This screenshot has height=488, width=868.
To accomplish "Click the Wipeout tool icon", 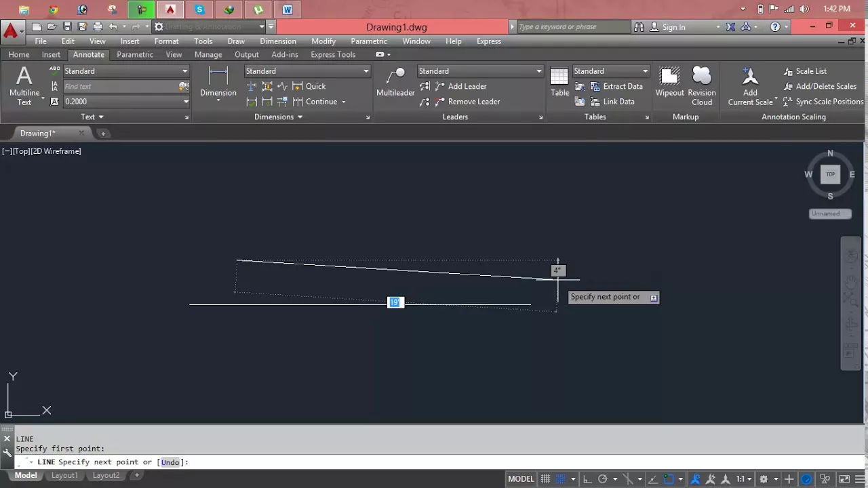I will pyautogui.click(x=670, y=81).
